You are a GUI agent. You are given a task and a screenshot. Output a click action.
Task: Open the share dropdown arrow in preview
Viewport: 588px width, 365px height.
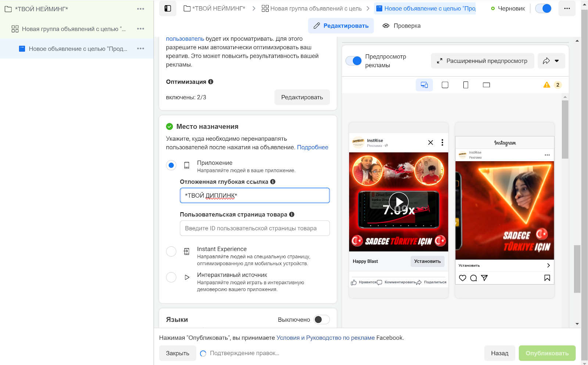tap(557, 61)
